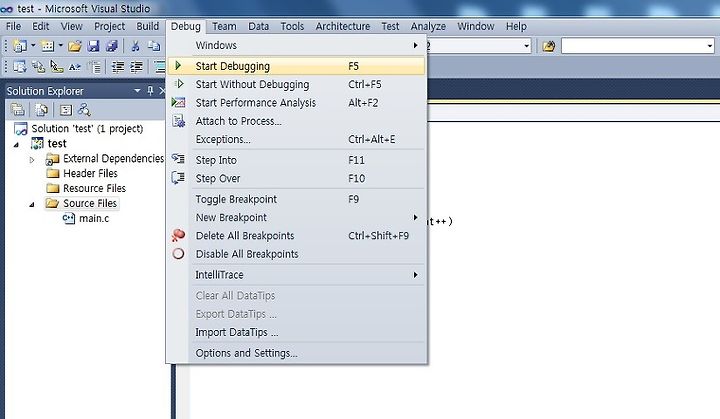Choose Start Performance Analysis

pyautogui.click(x=297, y=102)
